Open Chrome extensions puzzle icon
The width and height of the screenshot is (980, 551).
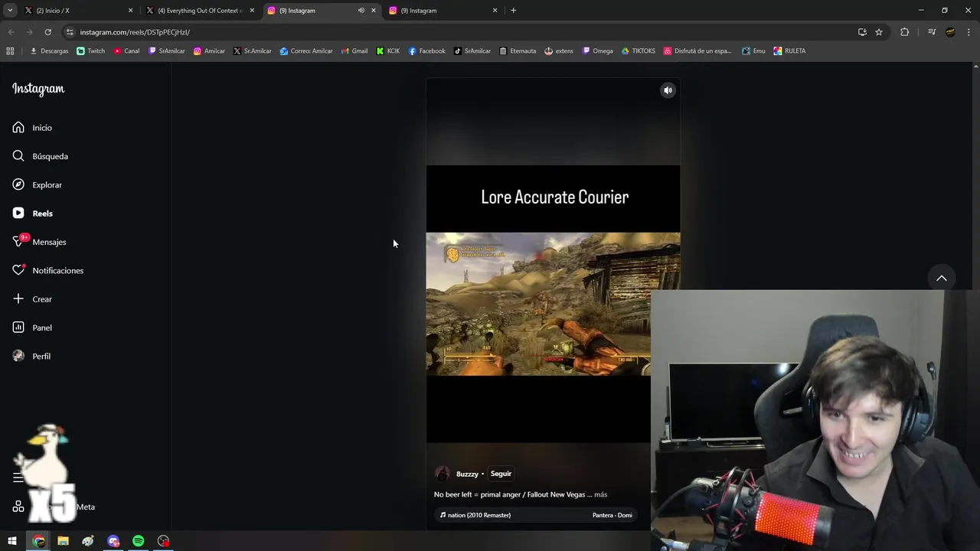tap(905, 32)
